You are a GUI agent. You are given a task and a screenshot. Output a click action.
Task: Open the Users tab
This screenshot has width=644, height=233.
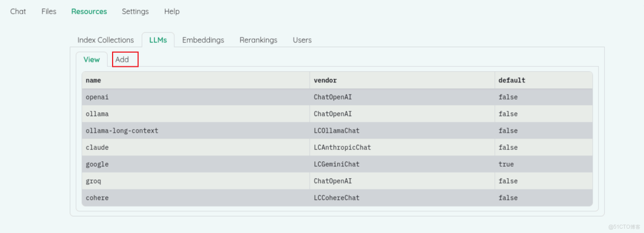click(x=302, y=40)
